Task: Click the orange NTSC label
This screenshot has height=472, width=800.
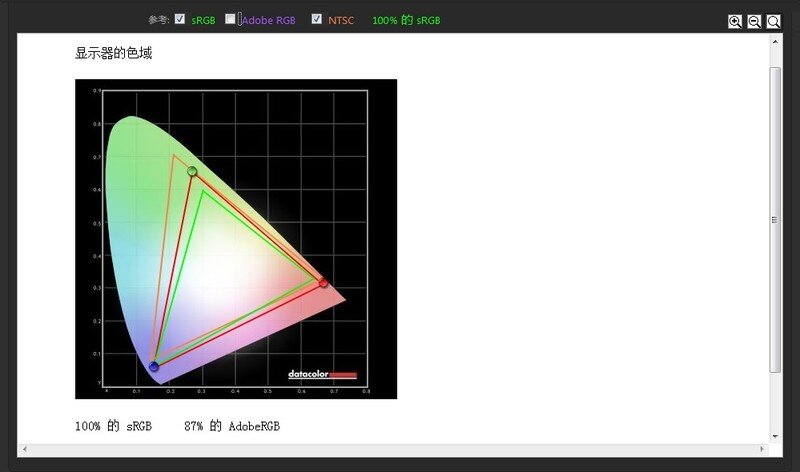Action: click(341, 20)
